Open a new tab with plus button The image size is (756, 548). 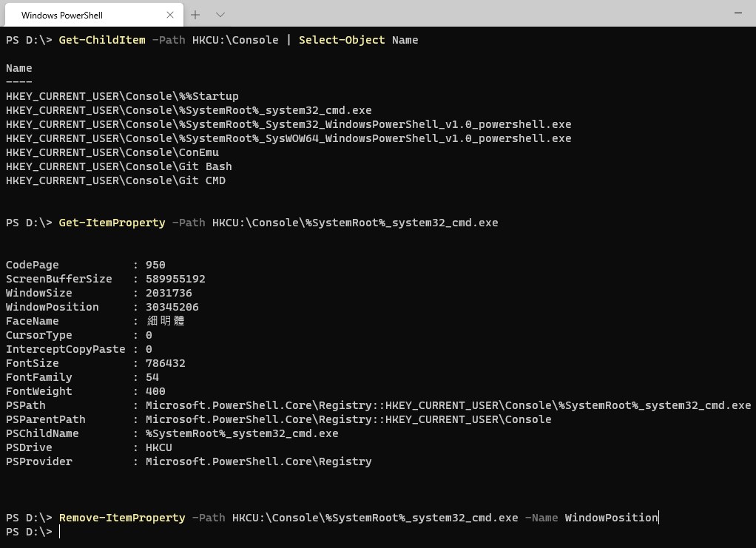pyautogui.click(x=195, y=15)
